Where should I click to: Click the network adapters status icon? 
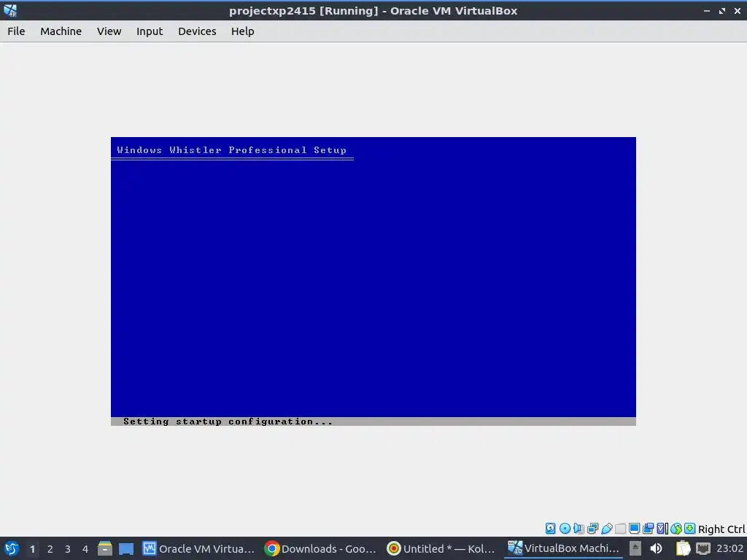(x=592, y=528)
